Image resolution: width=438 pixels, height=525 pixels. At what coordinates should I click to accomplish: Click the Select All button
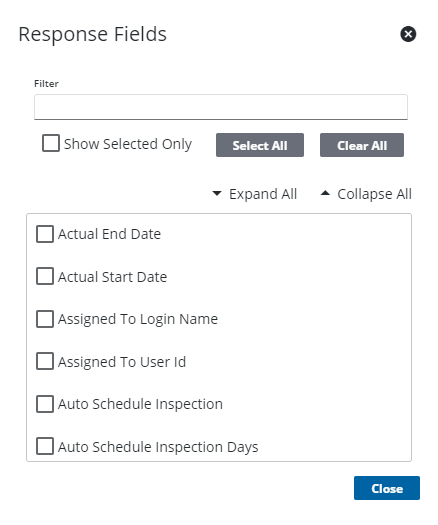point(260,145)
